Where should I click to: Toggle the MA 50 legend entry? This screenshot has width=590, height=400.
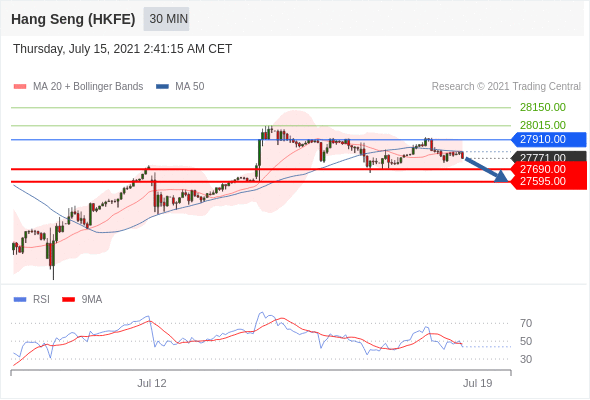[x=180, y=87]
